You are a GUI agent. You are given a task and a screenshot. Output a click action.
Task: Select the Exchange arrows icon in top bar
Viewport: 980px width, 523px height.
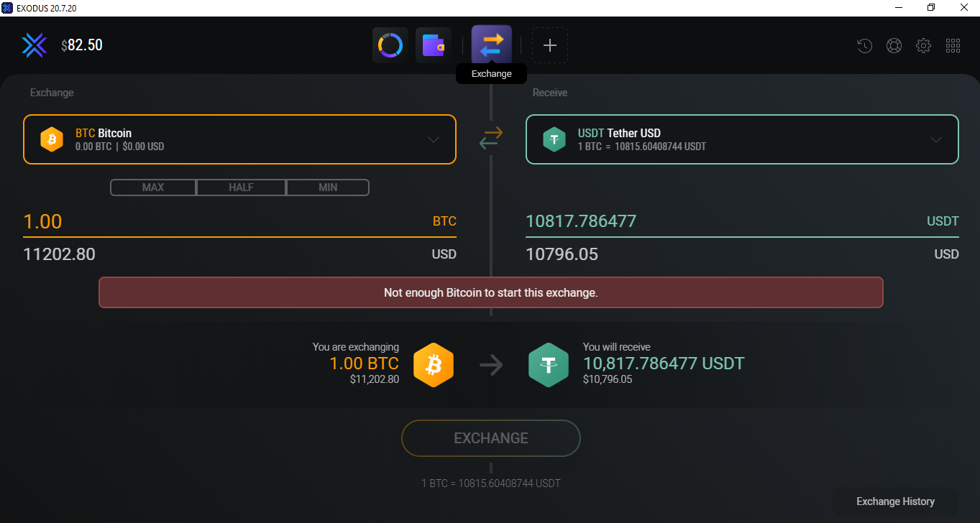[492, 45]
